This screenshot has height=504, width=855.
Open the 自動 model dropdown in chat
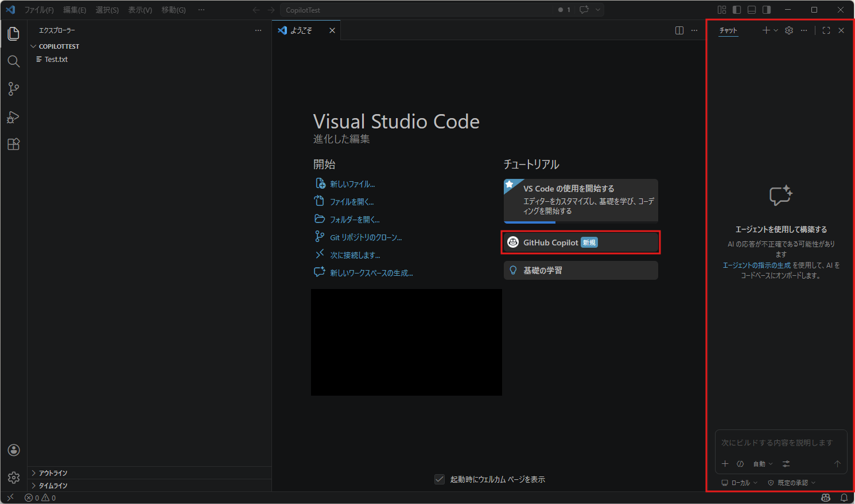click(763, 464)
